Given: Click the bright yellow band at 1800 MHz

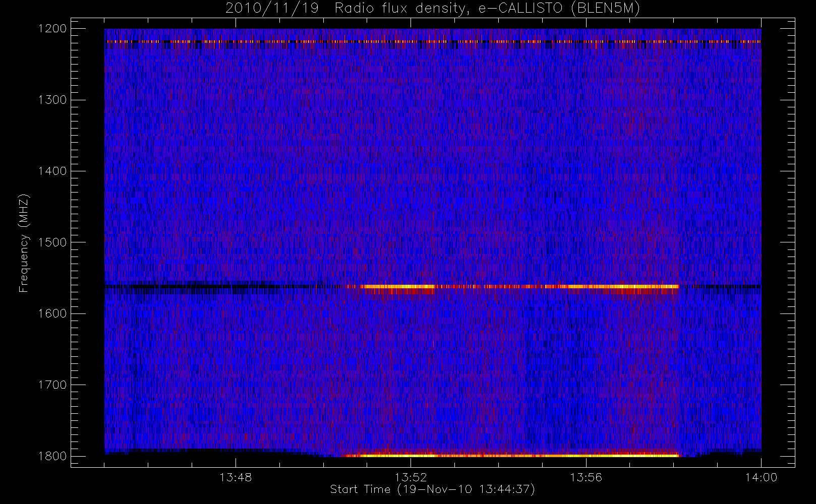Looking at the screenshot, I should point(511,456).
